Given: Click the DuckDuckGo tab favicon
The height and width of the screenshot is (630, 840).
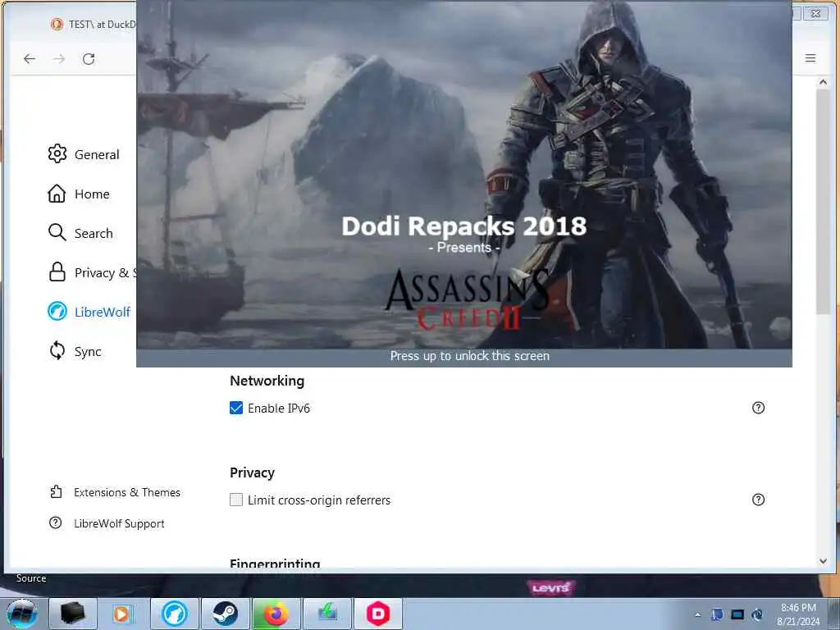Looking at the screenshot, I should (57, 24).
